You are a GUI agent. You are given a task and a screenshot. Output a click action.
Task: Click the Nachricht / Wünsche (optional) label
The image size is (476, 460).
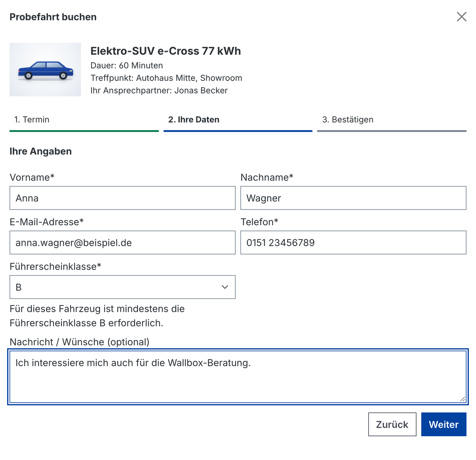(x=80, y=342)
